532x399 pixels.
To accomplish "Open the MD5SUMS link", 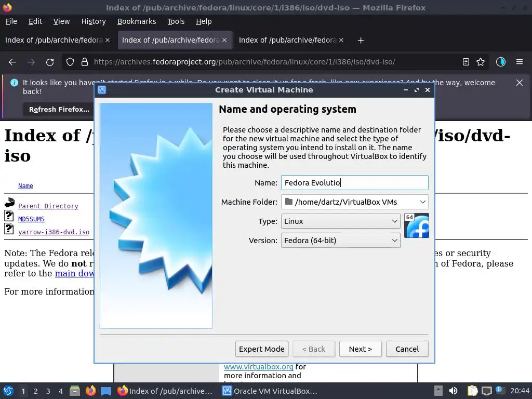I will coord(31,219).
